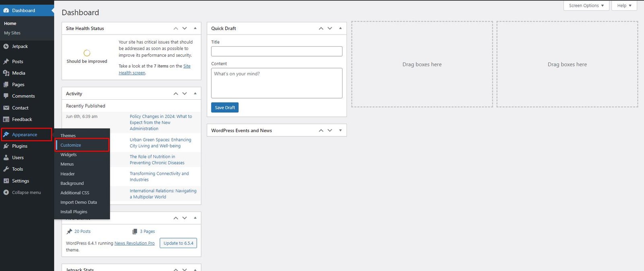644x271 pixels.
Task: Focus the Quick Draft Content textarea
Action: (277, 83)
